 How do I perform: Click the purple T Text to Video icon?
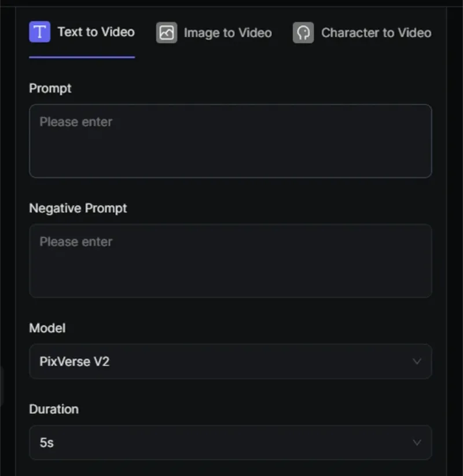[39, 32]
